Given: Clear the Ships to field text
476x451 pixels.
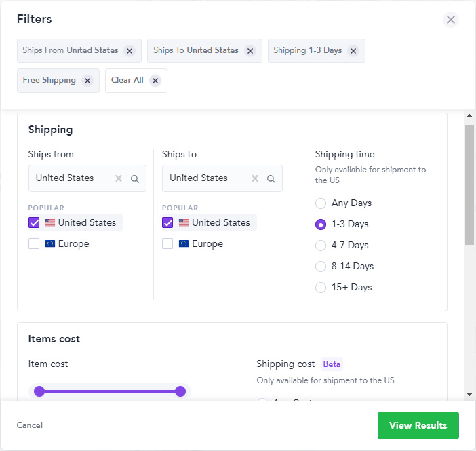Looking at the screenshot, I should click(x=255, y=178).
